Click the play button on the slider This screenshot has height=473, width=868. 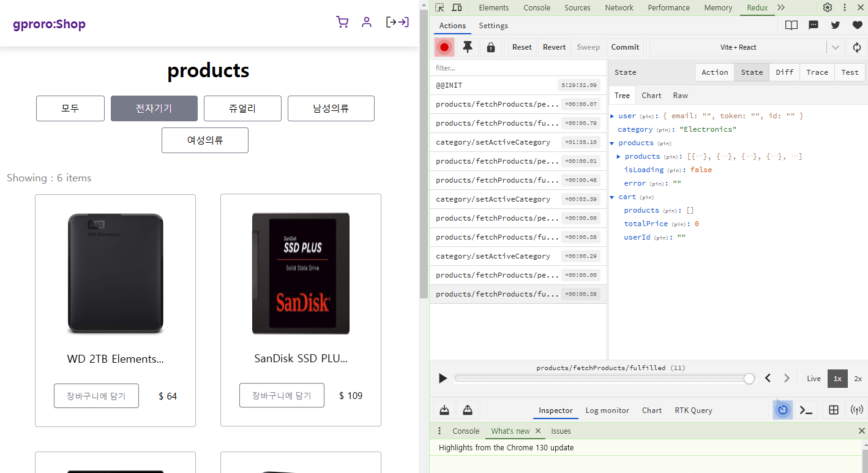coord(443,378)
